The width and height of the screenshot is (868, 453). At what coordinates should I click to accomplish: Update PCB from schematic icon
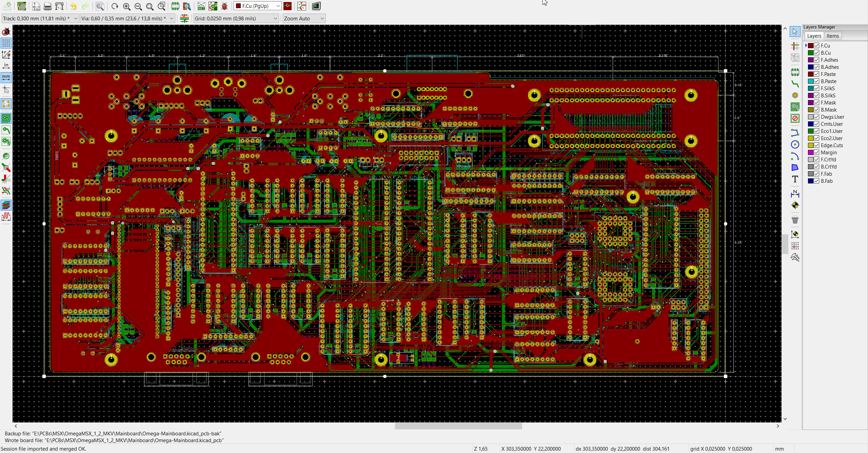[x=213, y=6]
